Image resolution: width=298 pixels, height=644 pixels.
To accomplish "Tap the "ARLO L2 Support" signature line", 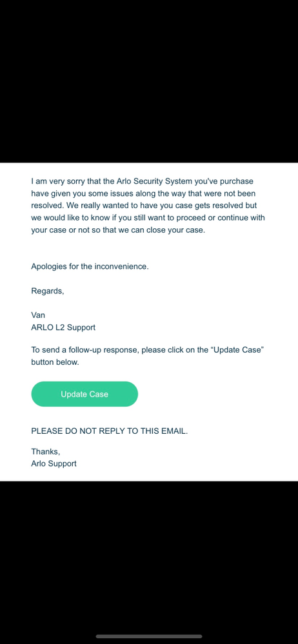I will [x=63, y=327].
